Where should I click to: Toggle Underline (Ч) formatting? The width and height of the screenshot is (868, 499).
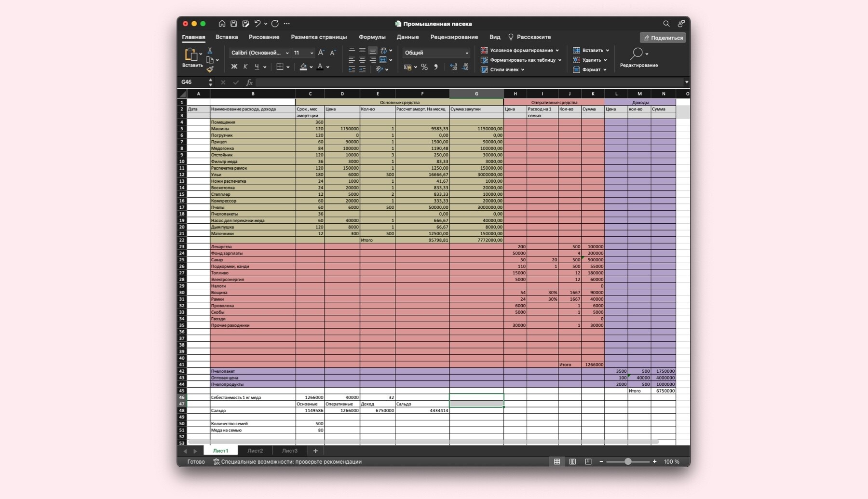point(257,67)
